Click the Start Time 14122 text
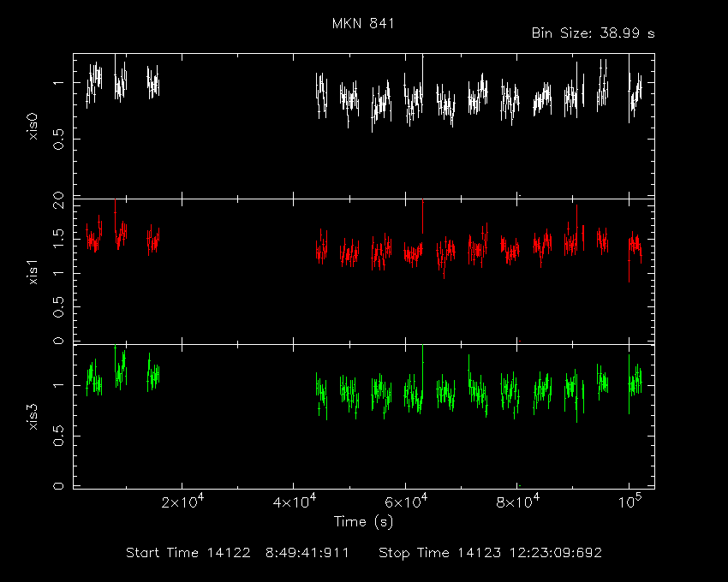 pyautogui.click(x=188, y=553)
